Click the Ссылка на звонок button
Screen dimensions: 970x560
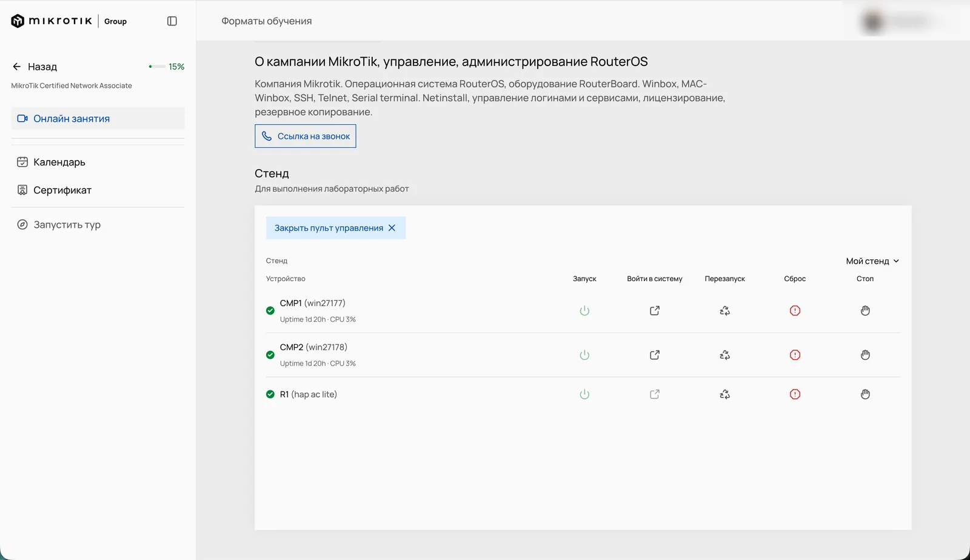(306, 136)
